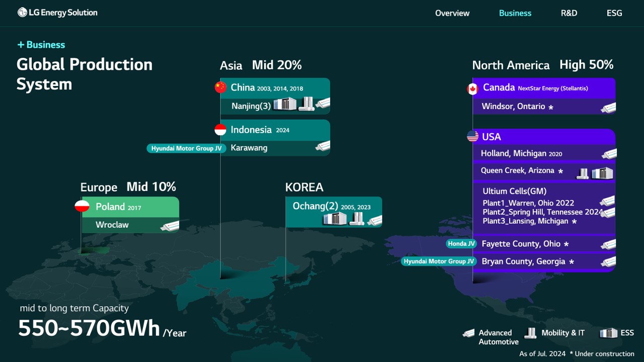
Task: Click the automotive battery icon beside Wroclaw
Action: click(x=170, y=226)
